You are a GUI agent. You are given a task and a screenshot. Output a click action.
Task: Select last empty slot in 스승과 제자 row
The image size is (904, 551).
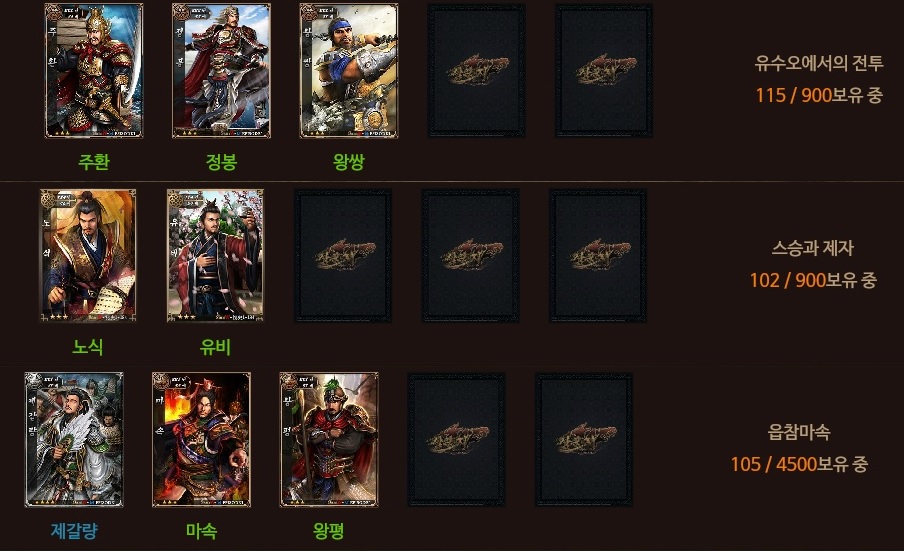coord(598,255)
